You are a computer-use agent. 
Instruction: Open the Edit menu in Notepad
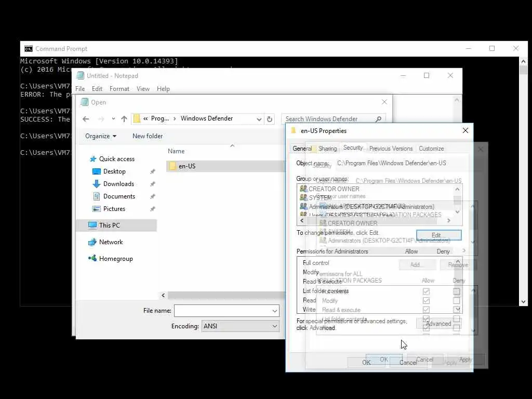click(97, 89)
